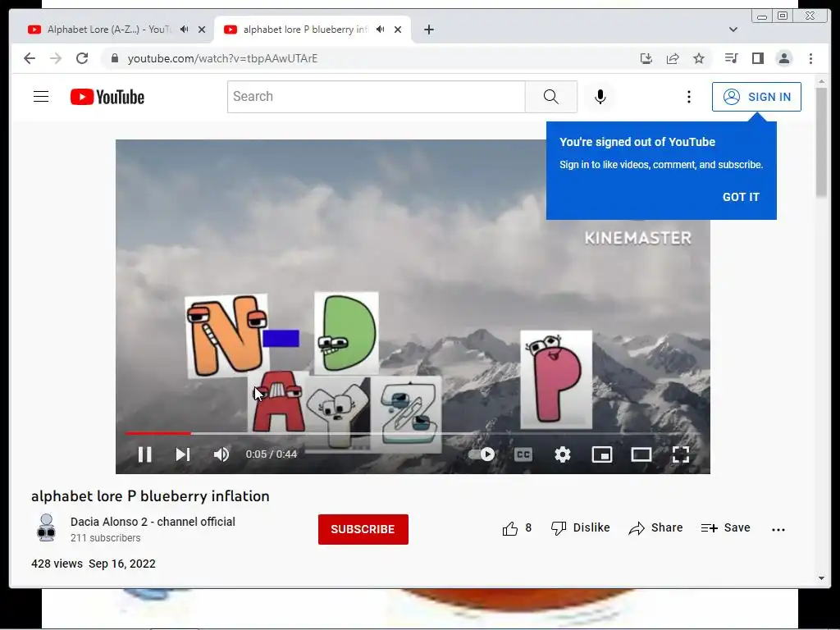Click the channel avatar image
The height and width of the screenshot is (630, 840).
click(47, 528)
